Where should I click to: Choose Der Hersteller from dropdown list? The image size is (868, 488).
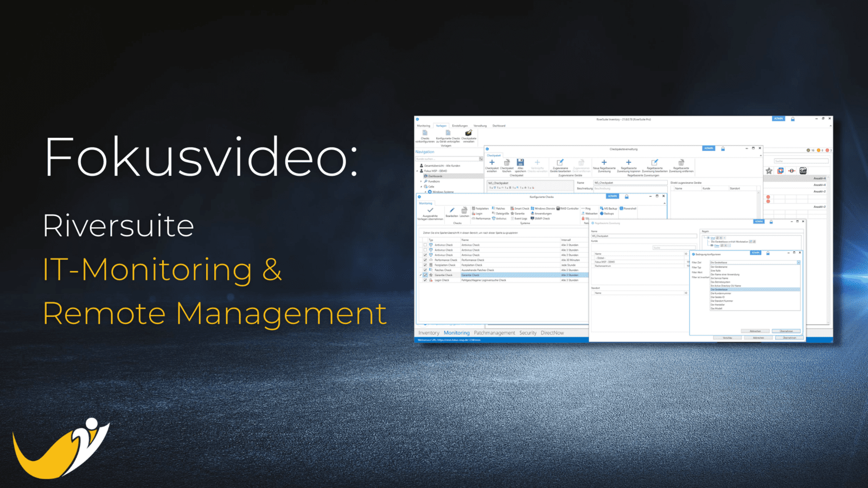[x=755, y=305]
